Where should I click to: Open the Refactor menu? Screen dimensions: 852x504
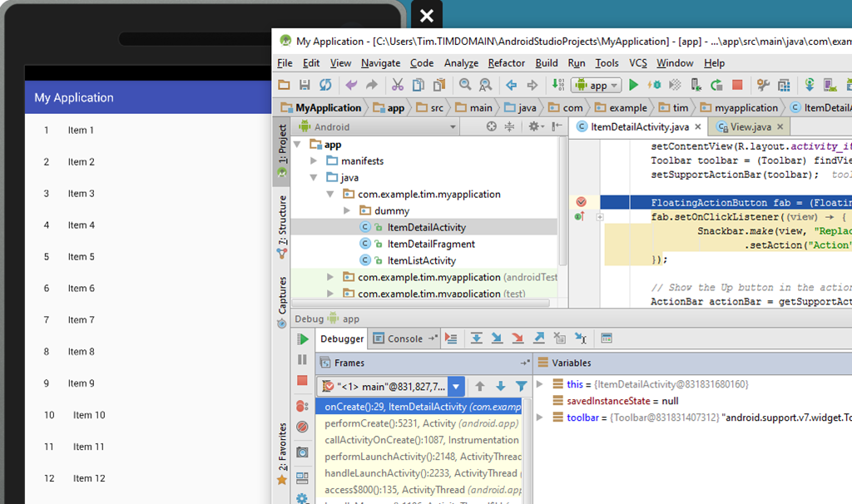pos(507,63)
